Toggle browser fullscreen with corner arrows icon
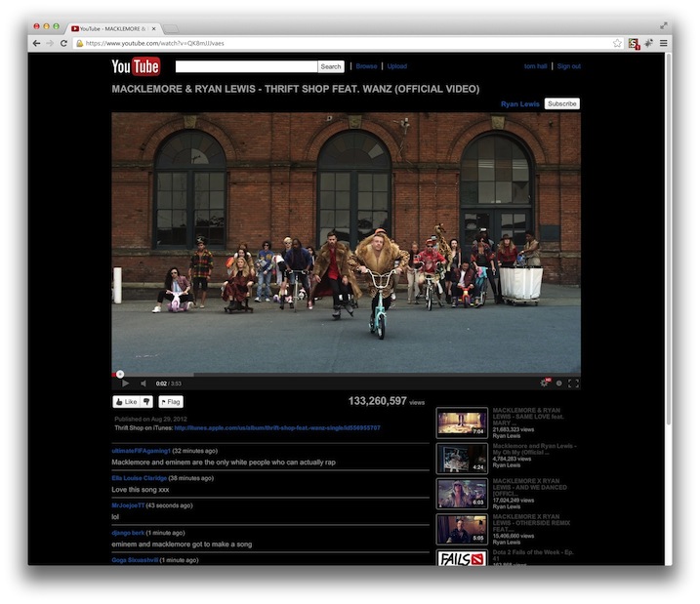 [664, 26]
